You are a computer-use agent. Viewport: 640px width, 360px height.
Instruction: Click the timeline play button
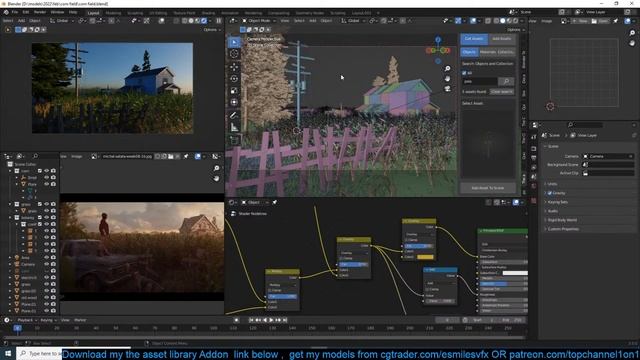click(271, 320)
